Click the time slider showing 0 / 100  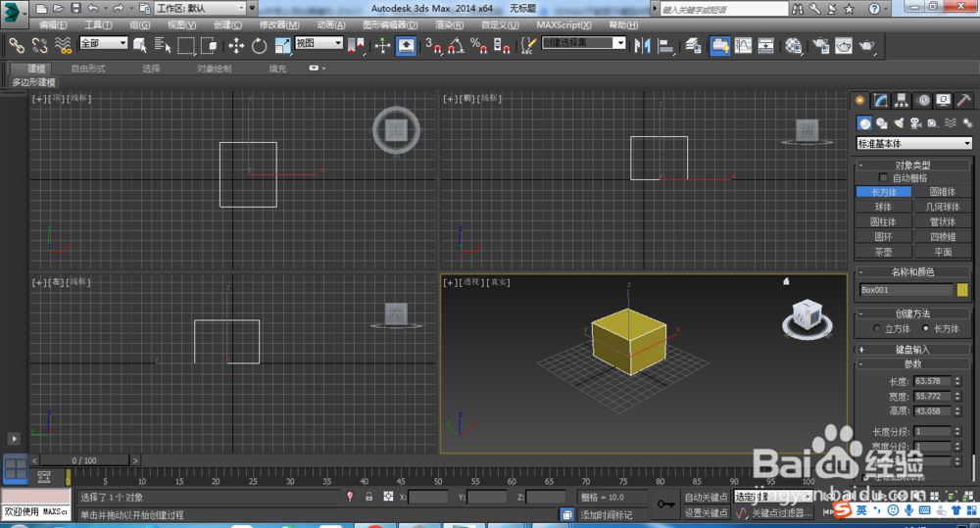pyautogui.click(x=84, y=460)
